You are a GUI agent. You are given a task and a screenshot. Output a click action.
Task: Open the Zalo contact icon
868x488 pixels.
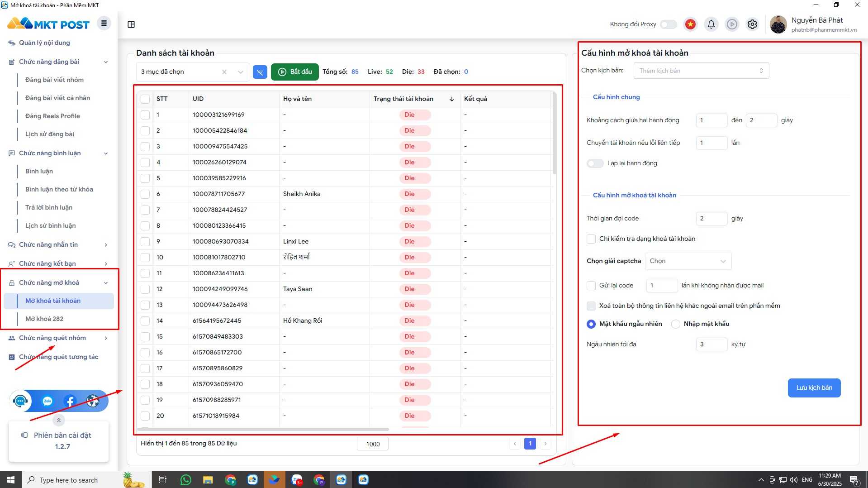pos(47,401)
